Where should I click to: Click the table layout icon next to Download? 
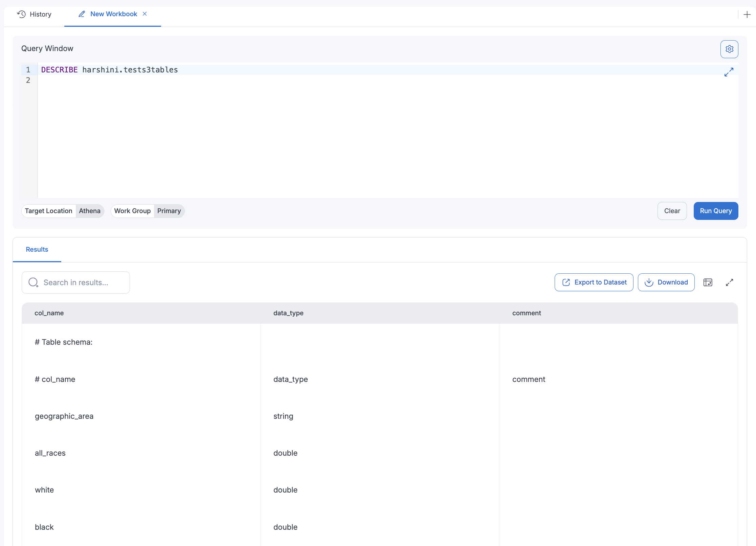click(x=708, y=282)
